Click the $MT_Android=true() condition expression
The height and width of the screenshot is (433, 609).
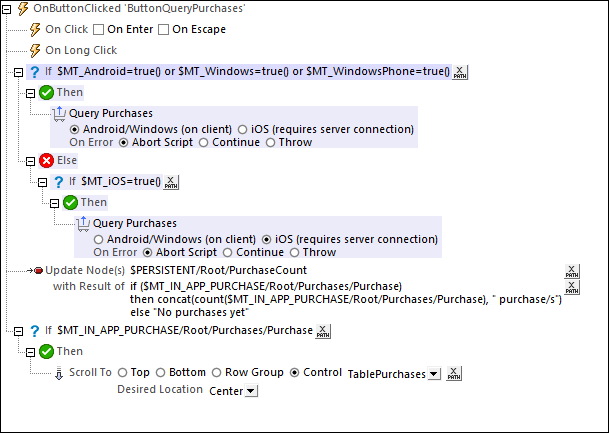tap(254, 71)
